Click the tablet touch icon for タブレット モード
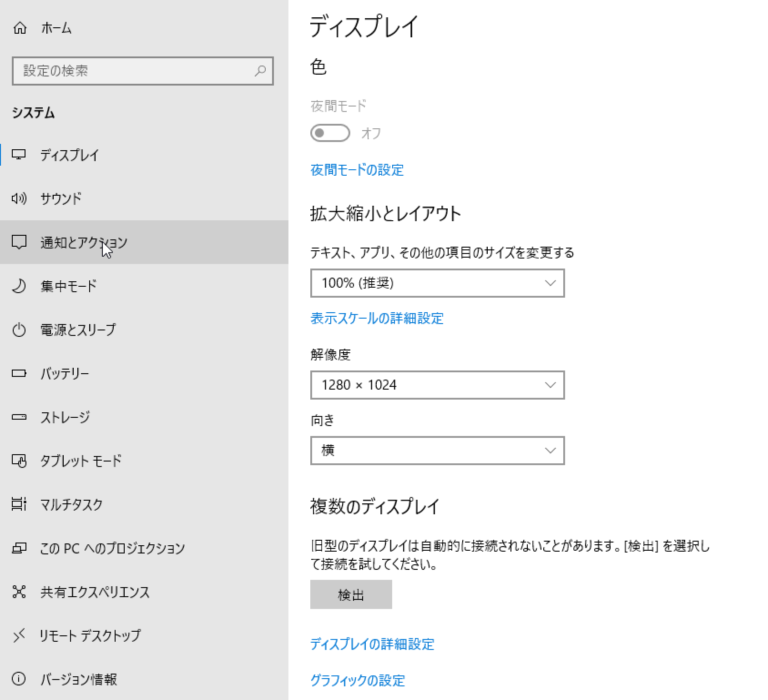The image size is (768, 700). (19, 461)
